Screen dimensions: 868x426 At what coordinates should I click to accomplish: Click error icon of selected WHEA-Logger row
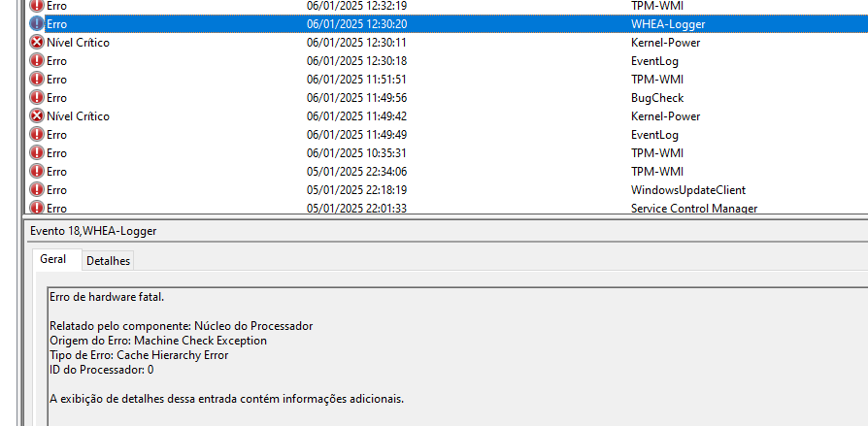[x=37, y=24]
